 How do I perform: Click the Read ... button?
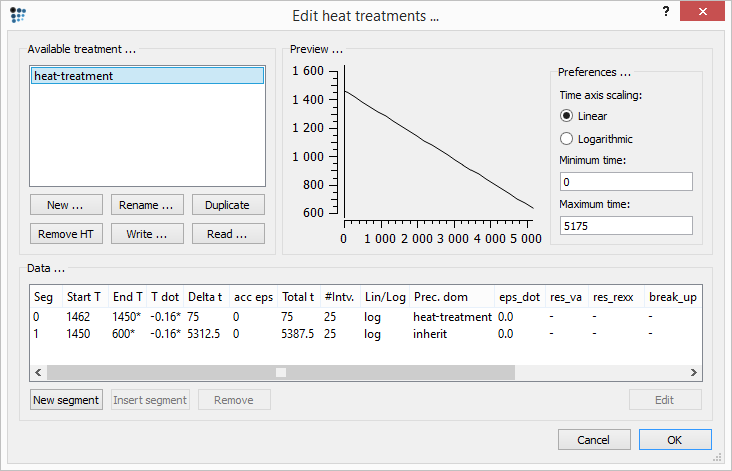(x=228, y=234)
